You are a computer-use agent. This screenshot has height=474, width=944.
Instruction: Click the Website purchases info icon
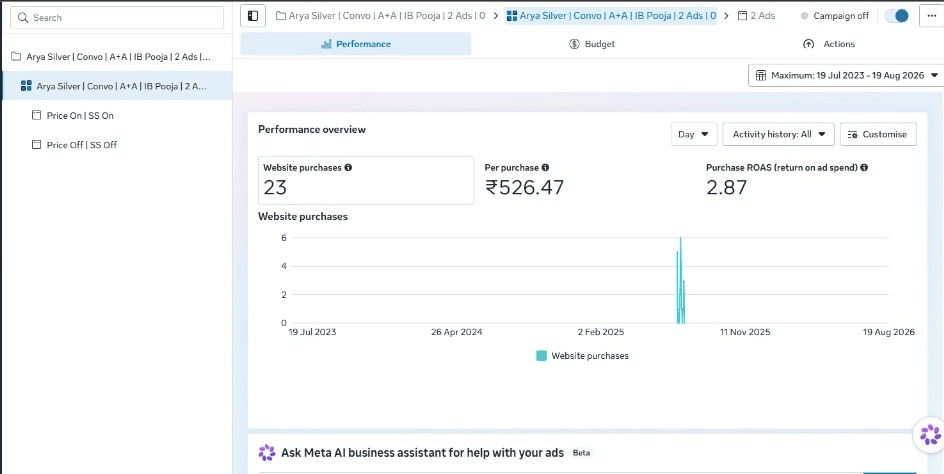(x=348, y=167)
